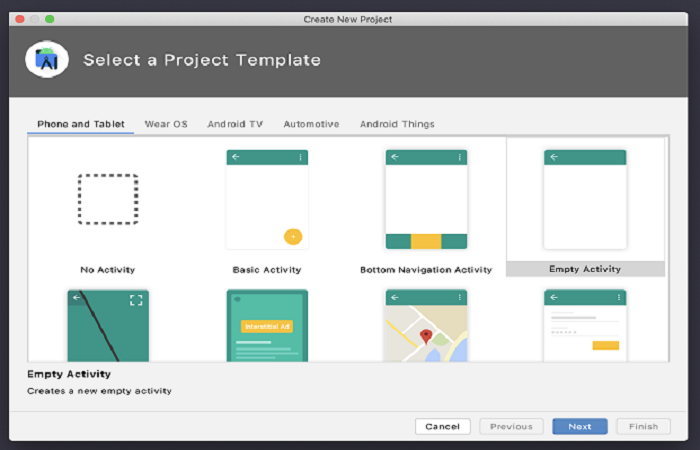The height and width of the screenshot is (450, 700).
Task: Click the Bottom Navigation Activity label
Action: 426,270
